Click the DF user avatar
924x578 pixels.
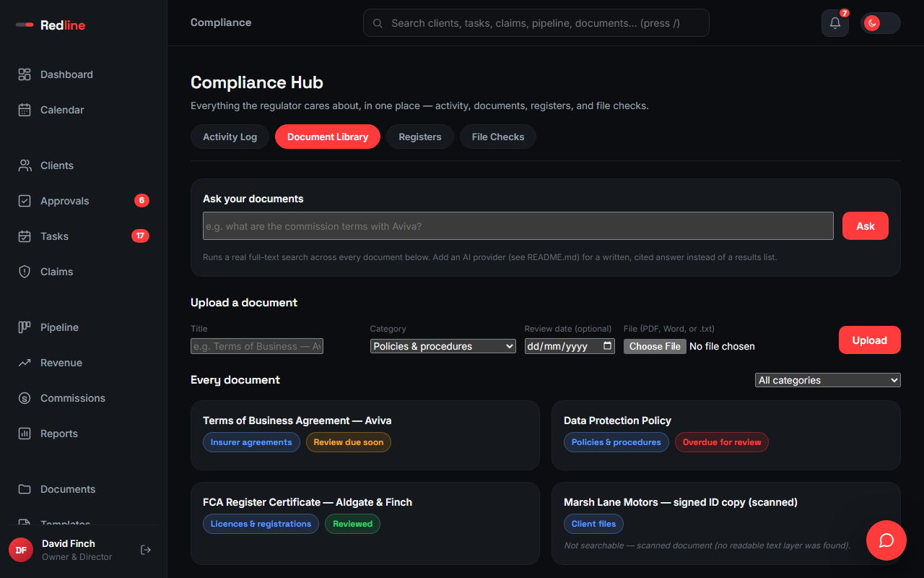[x=21, y=550]
